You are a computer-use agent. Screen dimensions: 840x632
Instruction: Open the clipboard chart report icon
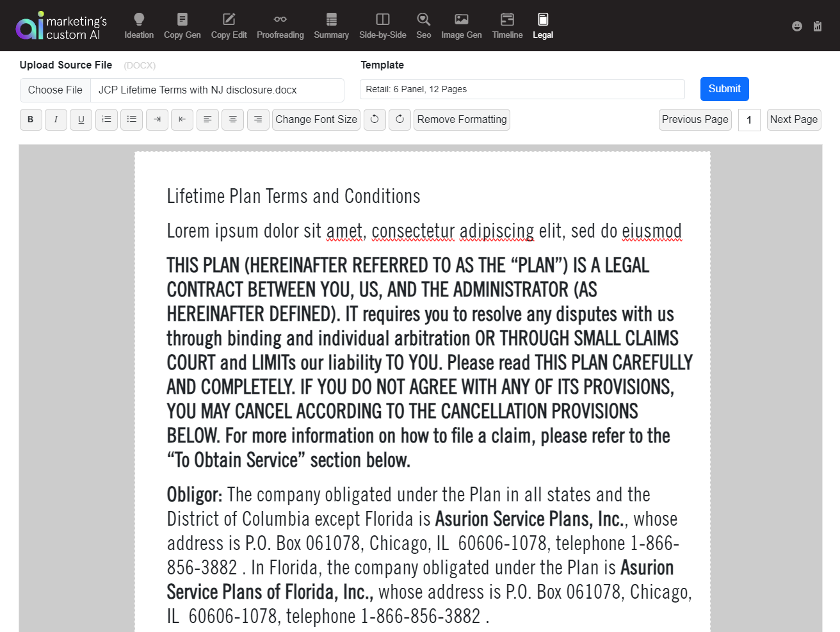818,26
